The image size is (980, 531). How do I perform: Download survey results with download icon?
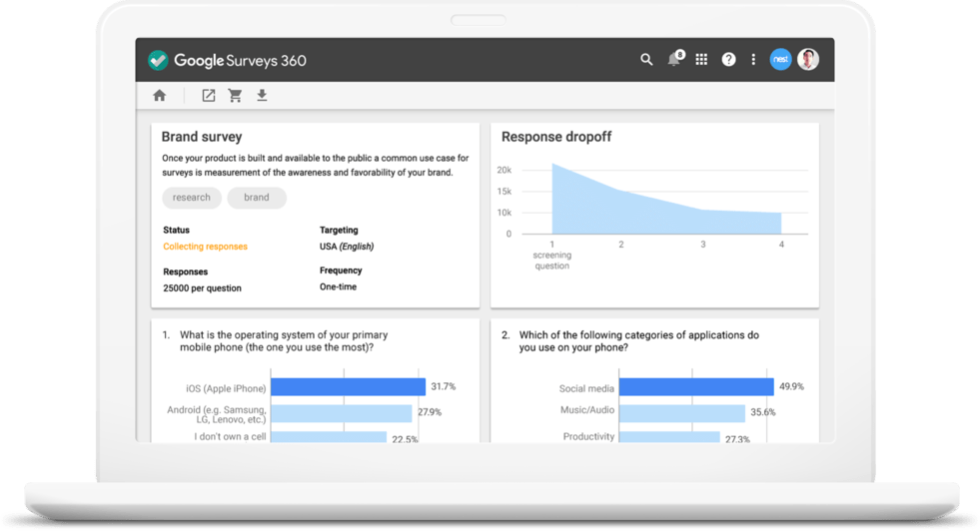point(262,96)
